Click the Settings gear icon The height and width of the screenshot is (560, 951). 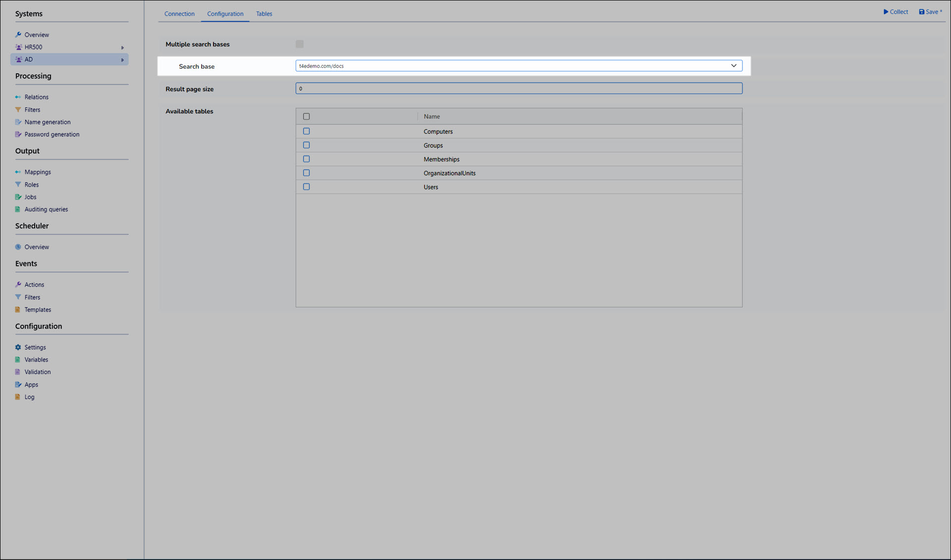coord(18,347)
